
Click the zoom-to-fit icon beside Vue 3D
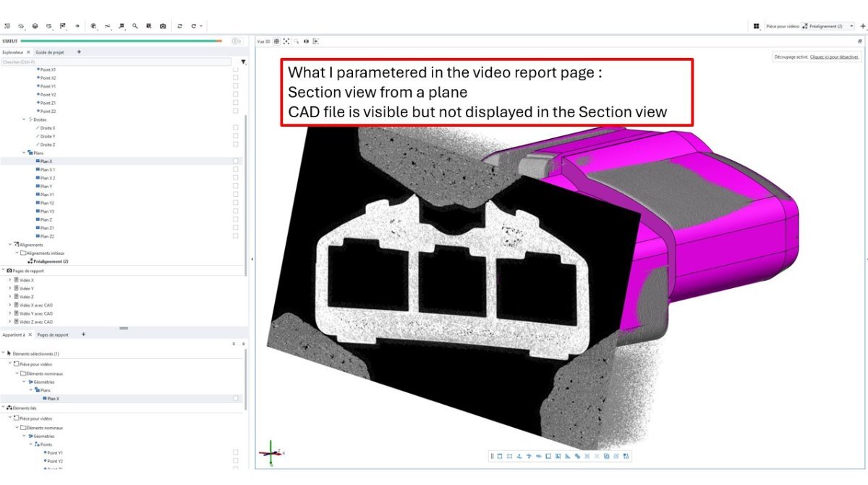pos(286,41)
